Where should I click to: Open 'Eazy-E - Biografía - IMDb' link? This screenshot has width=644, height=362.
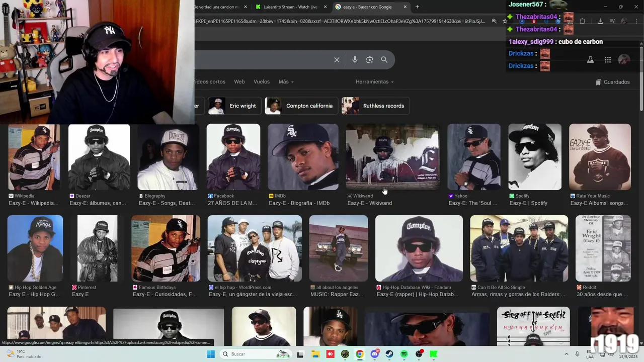click(x=299, y=203)
